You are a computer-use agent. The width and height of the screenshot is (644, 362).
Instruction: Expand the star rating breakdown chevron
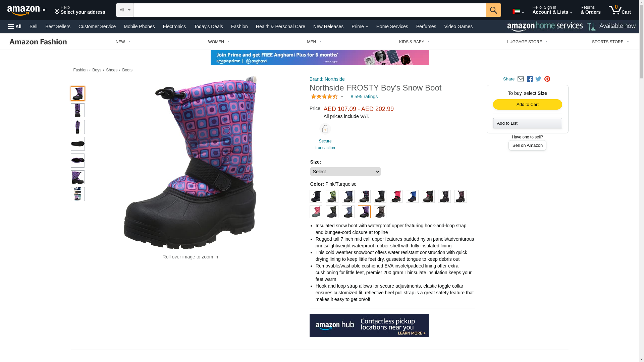pyautogui.click(x=342, y=97)
